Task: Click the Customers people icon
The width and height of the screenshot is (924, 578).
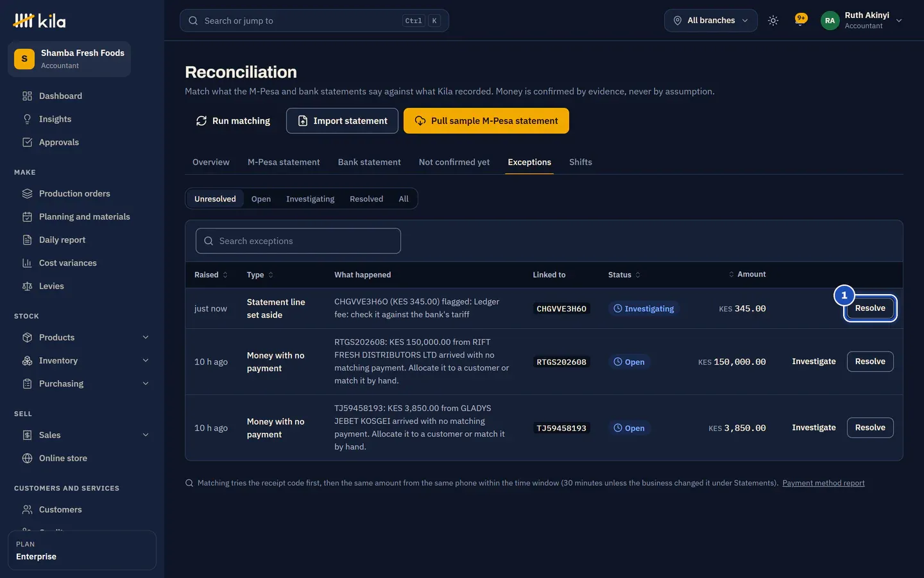Action: (x=27, y=510)
